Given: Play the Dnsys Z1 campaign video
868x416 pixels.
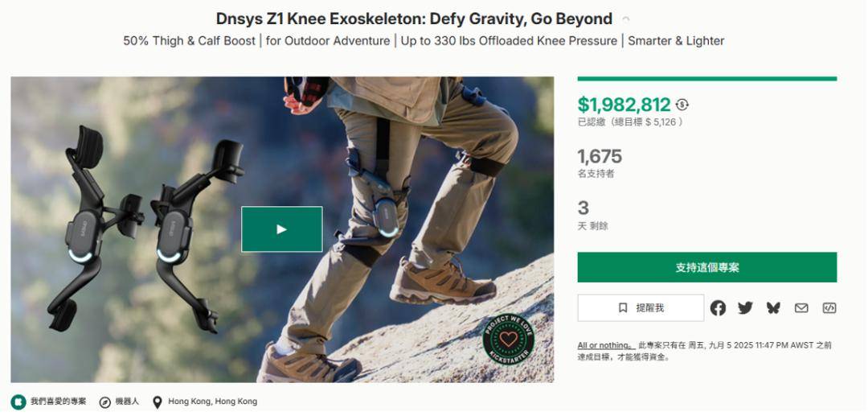Looking at the screenshot, I should click(281, 229).
